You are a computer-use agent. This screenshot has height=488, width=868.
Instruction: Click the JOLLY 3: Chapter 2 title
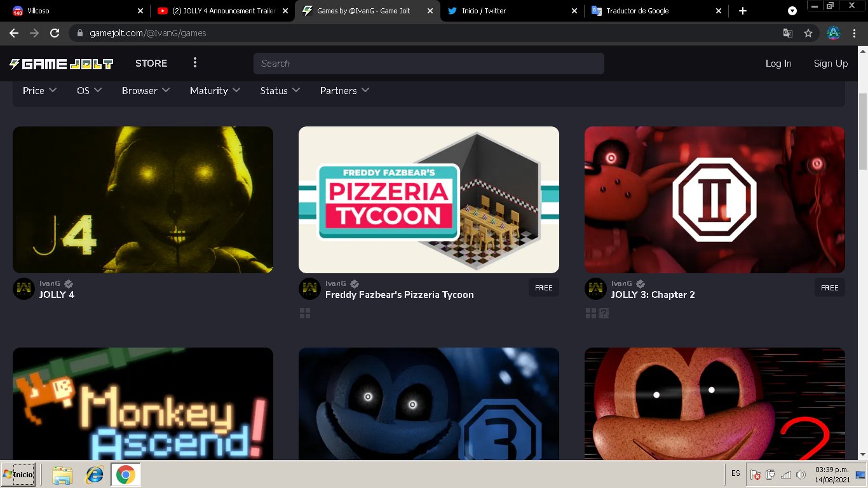click(x=653, y=295)
